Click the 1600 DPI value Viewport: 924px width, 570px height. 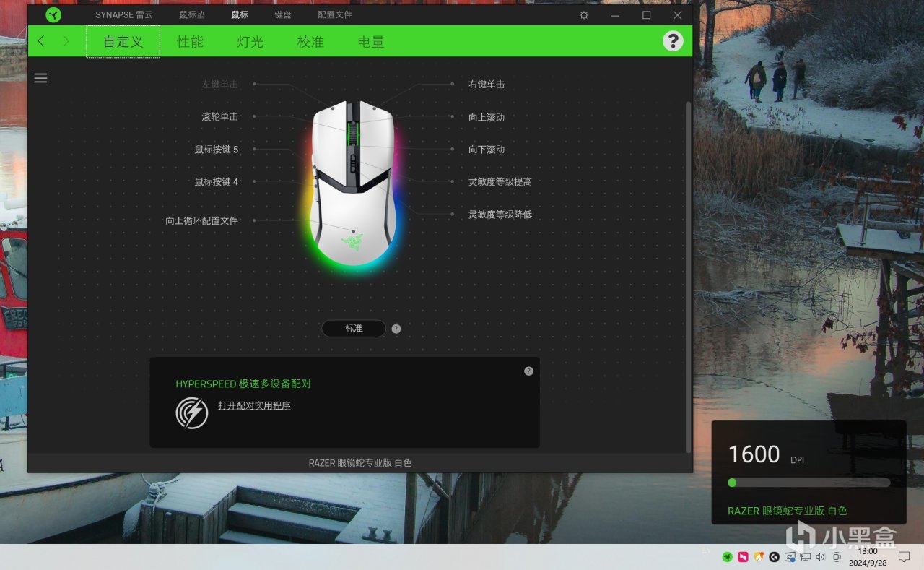[x=754, y=454]
